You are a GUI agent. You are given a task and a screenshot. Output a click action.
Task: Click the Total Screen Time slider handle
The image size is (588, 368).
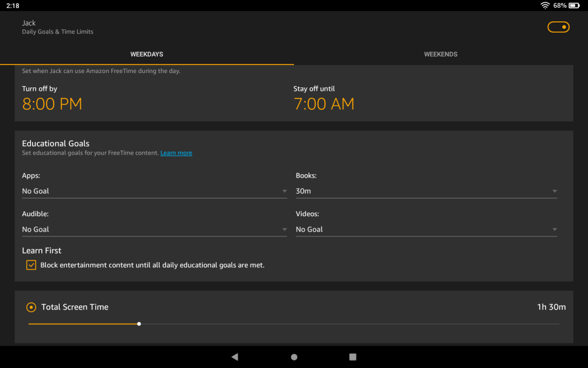click(x=139, y=324)
